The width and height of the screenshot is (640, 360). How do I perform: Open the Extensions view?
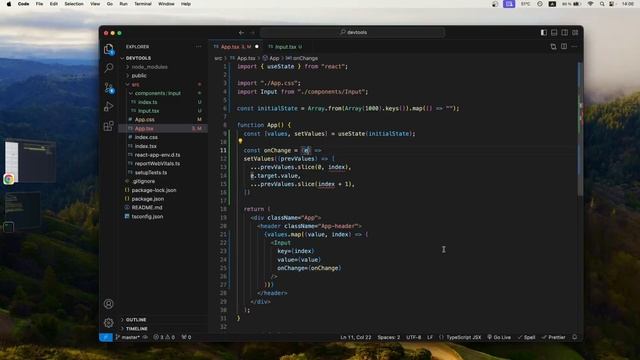109,126
